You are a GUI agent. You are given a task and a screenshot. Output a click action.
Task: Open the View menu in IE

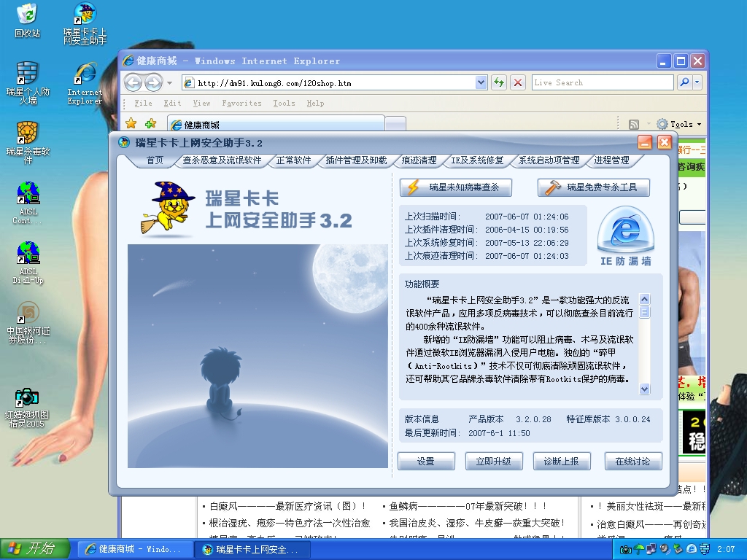coord(201,103)
